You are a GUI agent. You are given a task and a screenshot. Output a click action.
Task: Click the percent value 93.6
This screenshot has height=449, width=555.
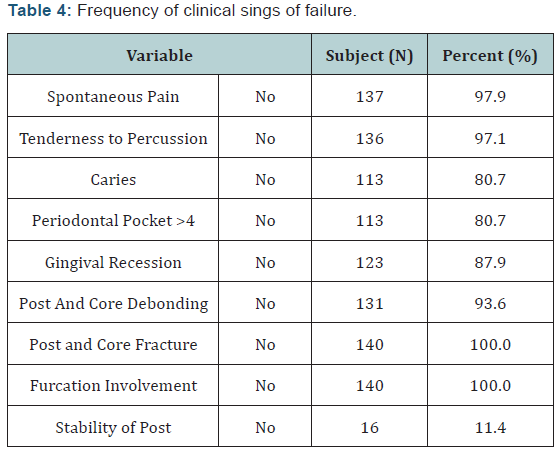(490, 304)
